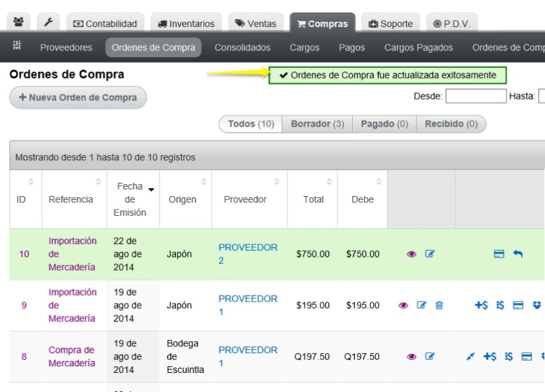Click the compress arrows icon for order 8
545x392 pixels.
[x=470, y=356]
